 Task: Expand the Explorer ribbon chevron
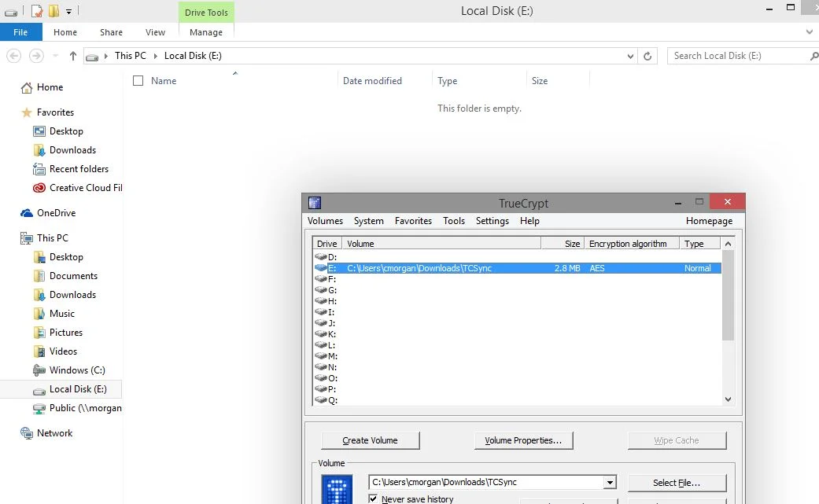[809, 31]
